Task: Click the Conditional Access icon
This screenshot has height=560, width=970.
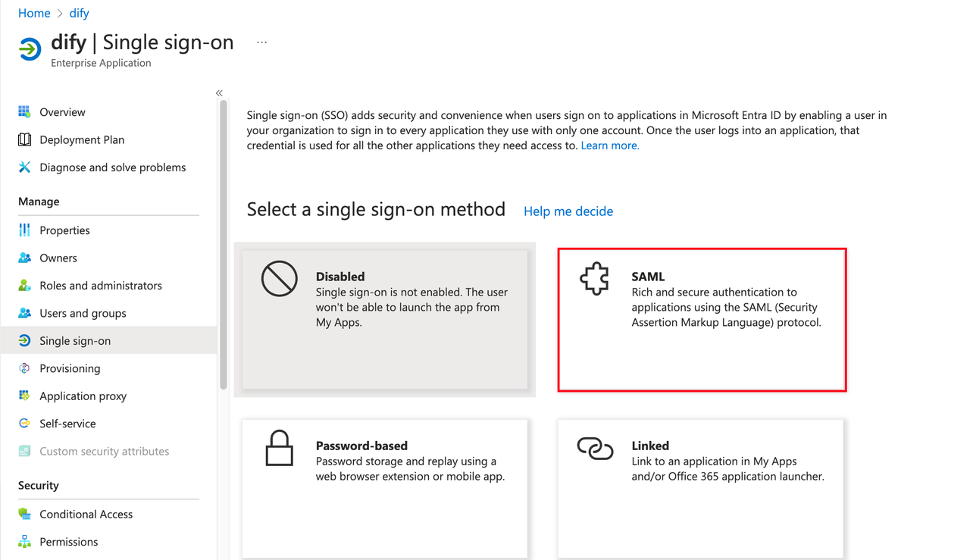Action: pyautogui.click(x=24, y=514)
